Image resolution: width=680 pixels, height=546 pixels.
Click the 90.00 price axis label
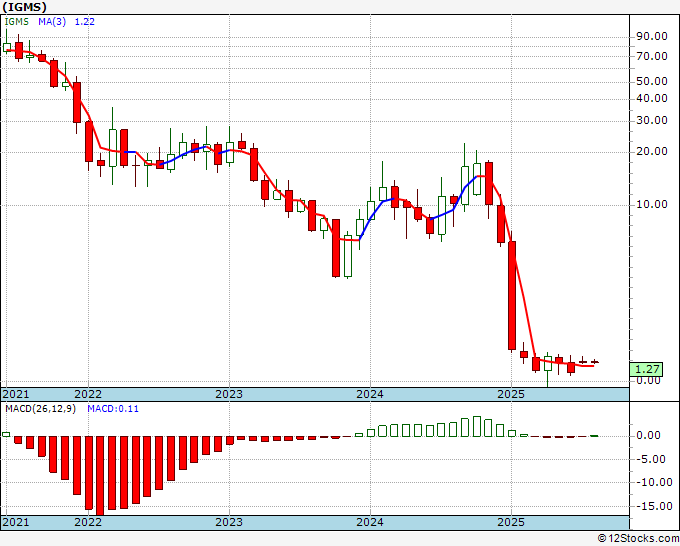click(651, 36)
